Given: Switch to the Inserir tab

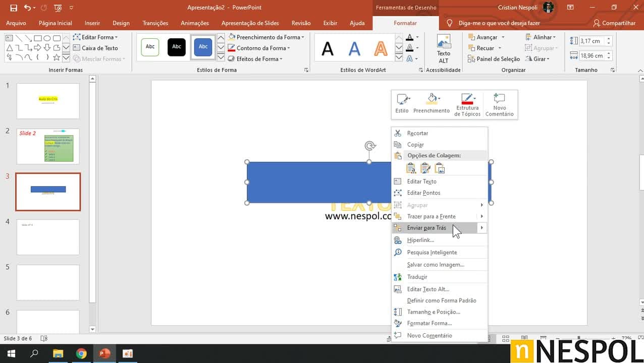Looking at the screenshot, I should coord(92,23).
